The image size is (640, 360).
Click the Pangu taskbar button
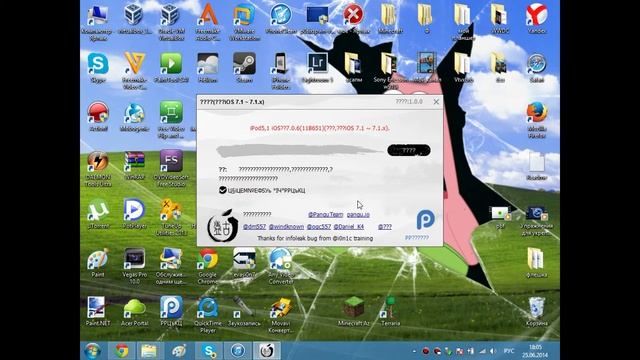pyautogui.click(x=267, y=351)
